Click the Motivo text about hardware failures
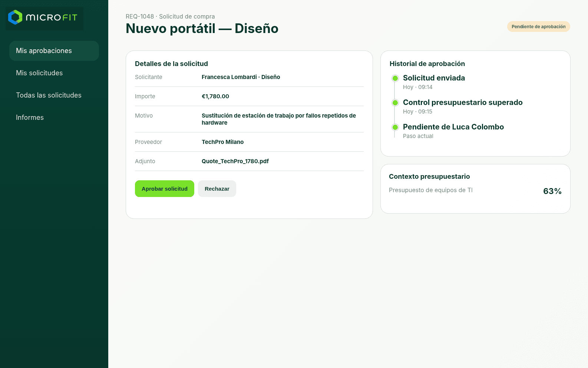 [x=279, y=119]
